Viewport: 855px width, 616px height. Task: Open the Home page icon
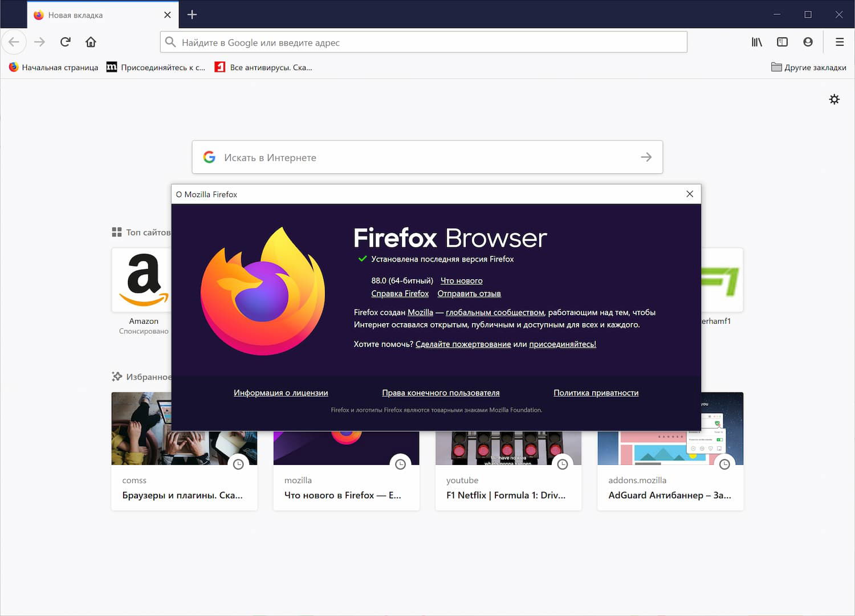pos(91,42)
